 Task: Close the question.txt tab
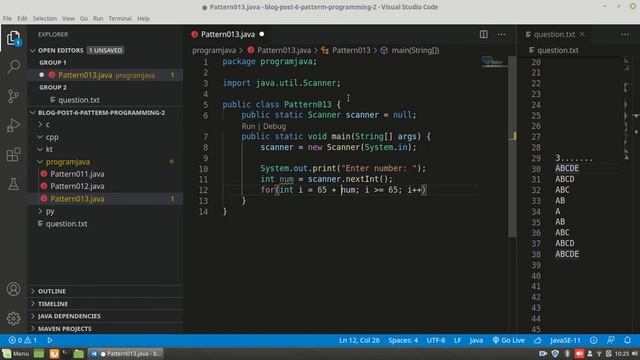[582, 34]
